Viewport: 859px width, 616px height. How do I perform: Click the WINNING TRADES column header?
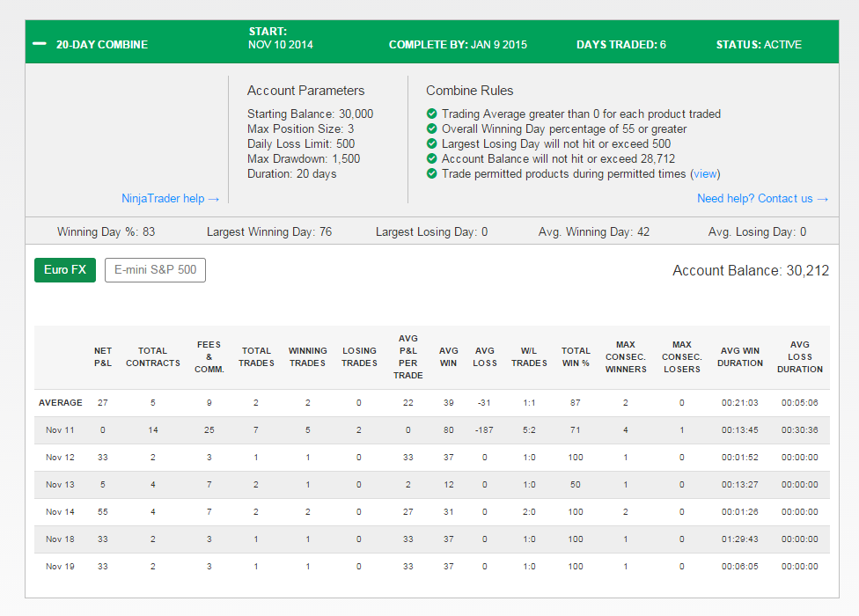(307, 357)
